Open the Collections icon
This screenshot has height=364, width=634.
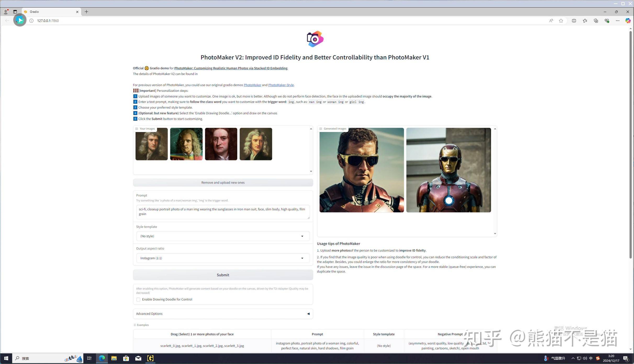click(x=596, y=21)
